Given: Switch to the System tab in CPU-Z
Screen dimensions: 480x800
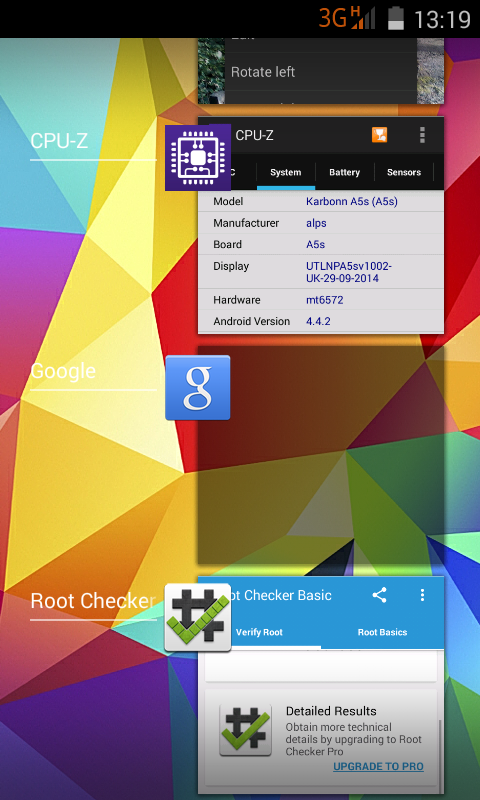Looking at the screenshot, I should [286, 172].
